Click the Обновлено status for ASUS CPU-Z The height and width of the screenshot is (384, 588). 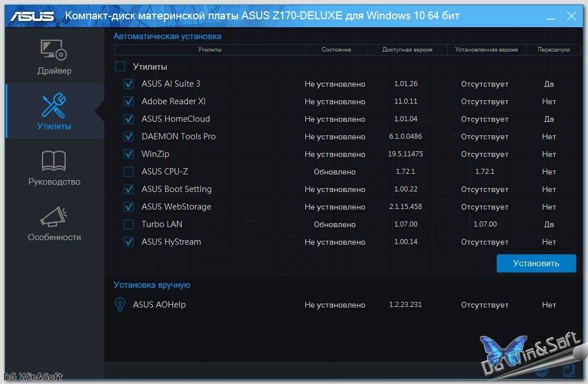pos(334,172)
